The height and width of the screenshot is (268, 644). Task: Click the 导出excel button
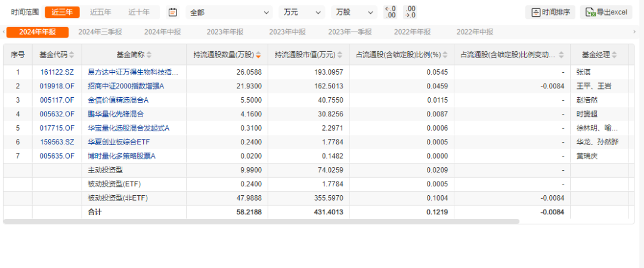point(606,13)
